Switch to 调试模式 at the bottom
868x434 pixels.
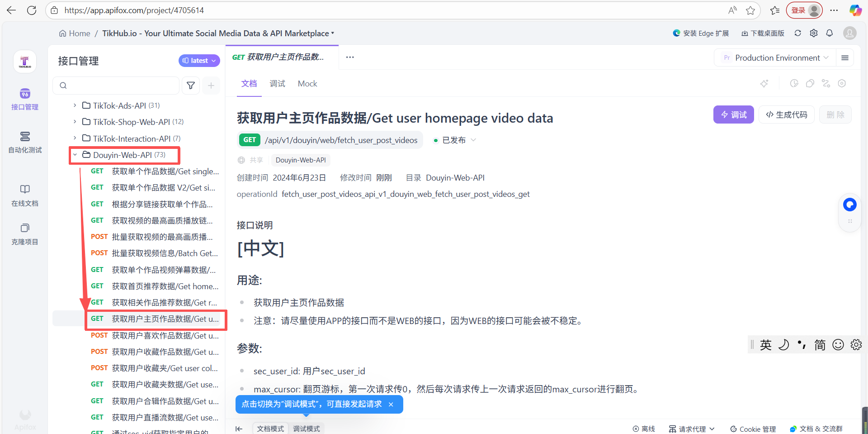tap(306, 429)
